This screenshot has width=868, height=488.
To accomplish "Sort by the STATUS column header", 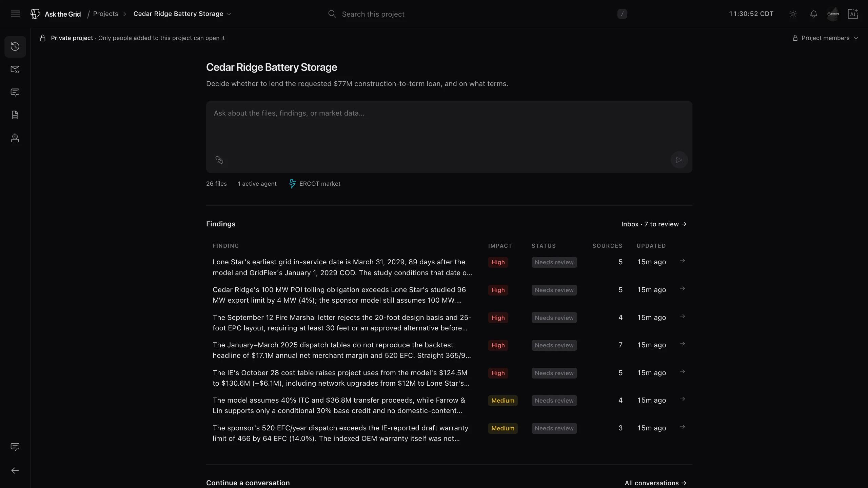I will (x=544, y=246).
